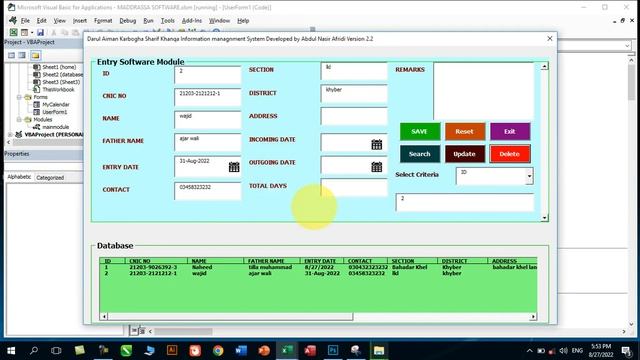Click the database list scroll right arrow
This screenshot has height=360, width=640.
[x=533, y=317]
